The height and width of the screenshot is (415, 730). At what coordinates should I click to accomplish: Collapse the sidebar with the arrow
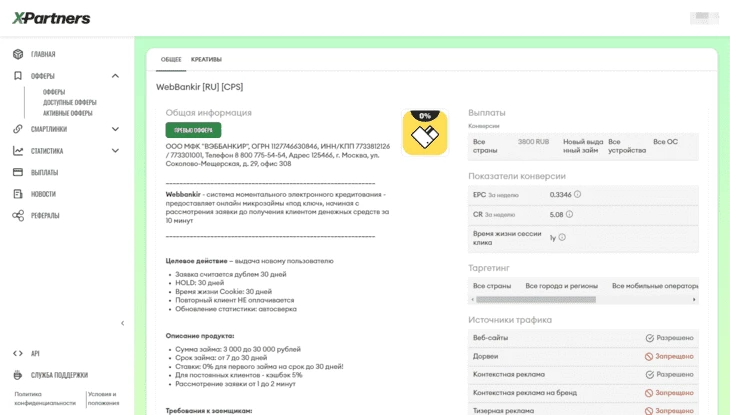click(x=122, y=323)
